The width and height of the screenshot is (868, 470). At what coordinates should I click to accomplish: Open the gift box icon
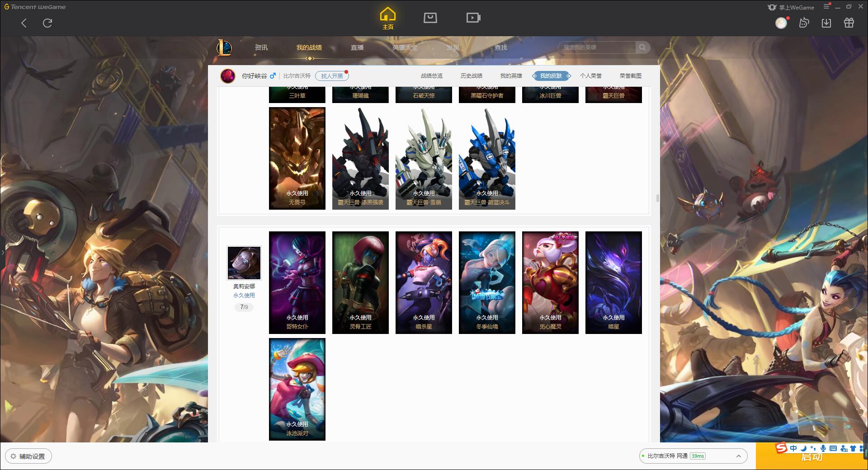pos(849,23)
